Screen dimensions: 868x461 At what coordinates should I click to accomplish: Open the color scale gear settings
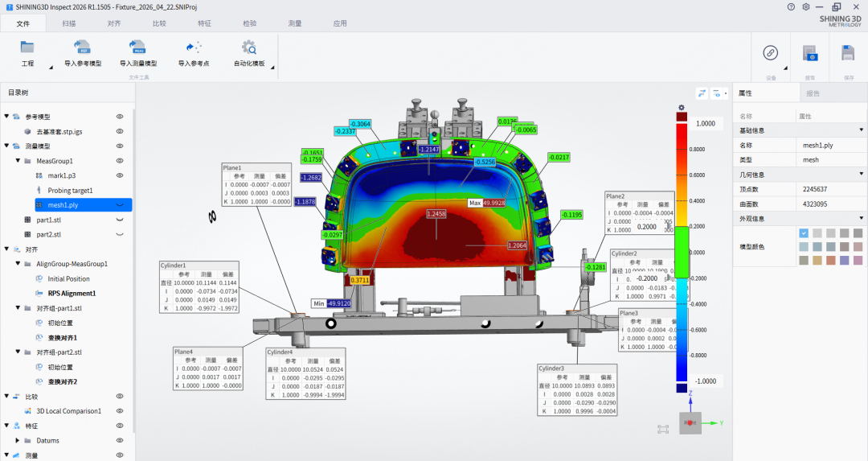[682, 108]
